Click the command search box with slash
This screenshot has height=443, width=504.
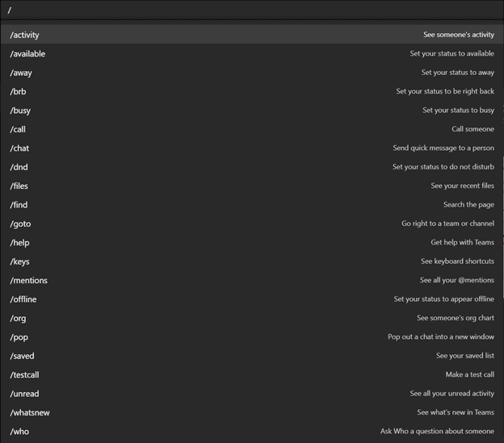[x=252, y=10]
